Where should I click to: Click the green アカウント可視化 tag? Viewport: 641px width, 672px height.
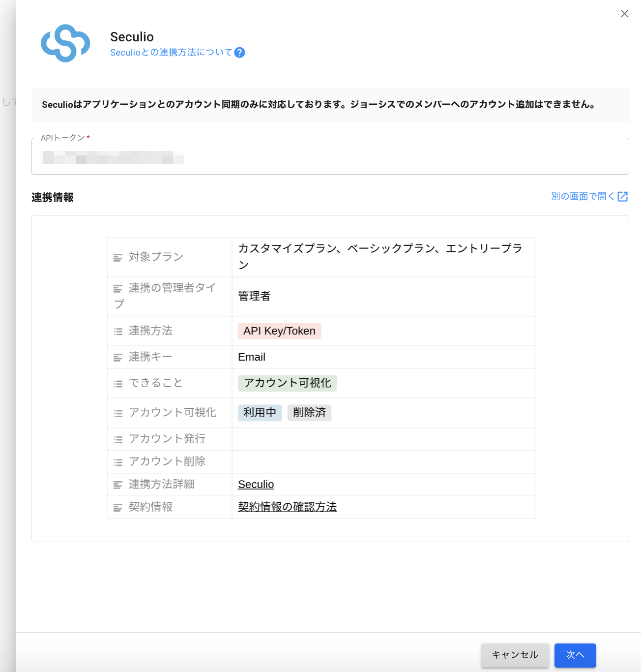[287, 383]
